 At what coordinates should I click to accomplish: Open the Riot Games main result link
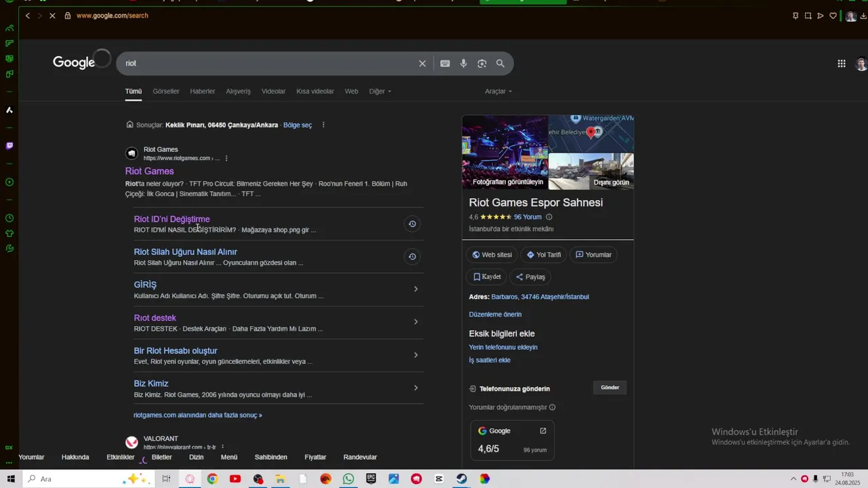pyautogui.click(x=149, y=171)
